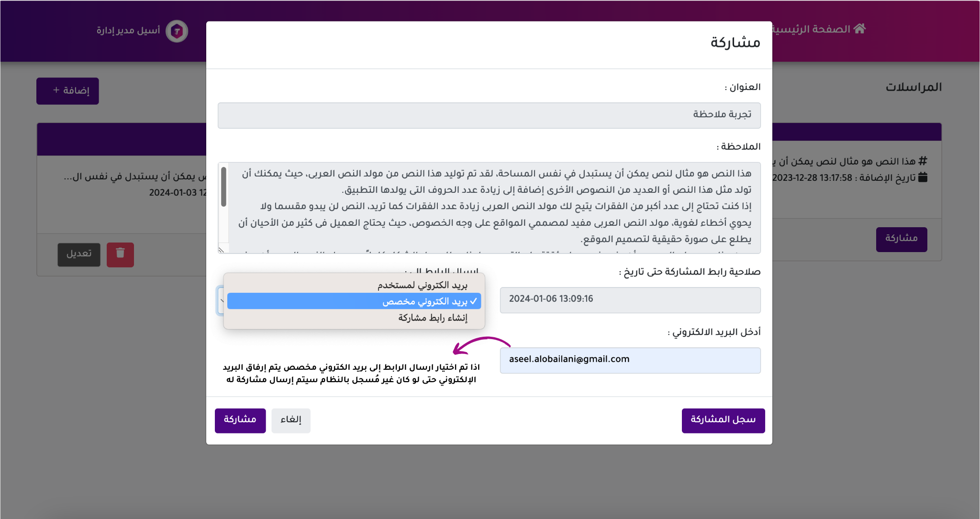Click the إضافة + add button

67,91
